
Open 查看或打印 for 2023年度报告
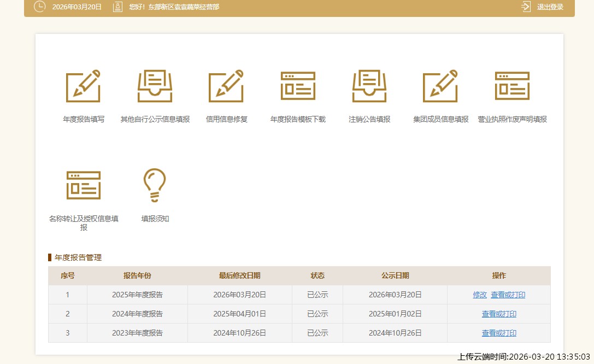point(498,333)
